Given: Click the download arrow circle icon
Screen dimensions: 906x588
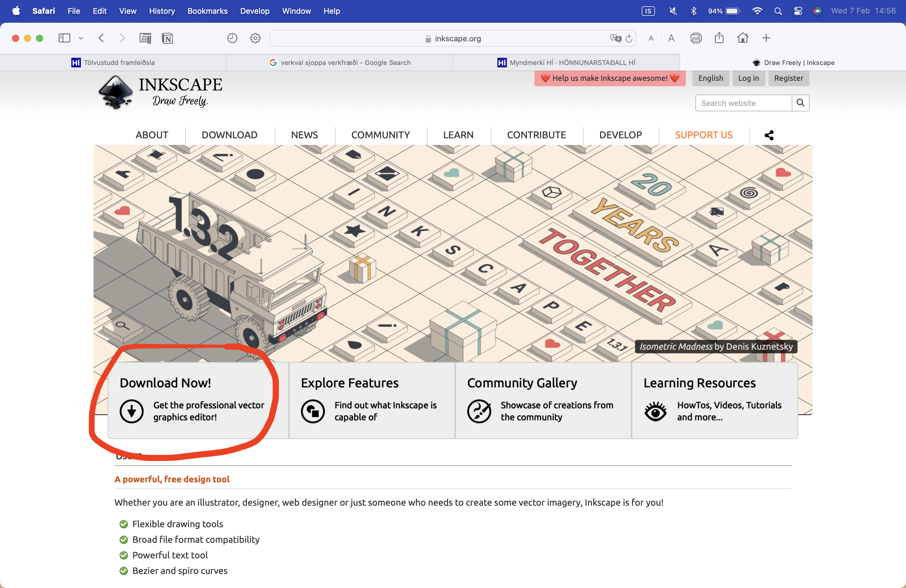Looking at the screenshot, I should [x=132, y=411].
